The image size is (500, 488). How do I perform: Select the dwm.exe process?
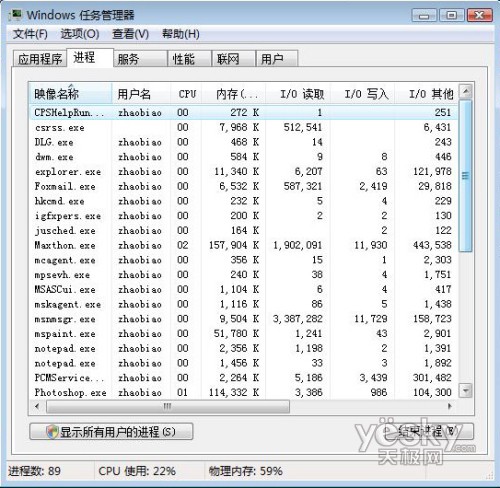(x=243, y=157)
